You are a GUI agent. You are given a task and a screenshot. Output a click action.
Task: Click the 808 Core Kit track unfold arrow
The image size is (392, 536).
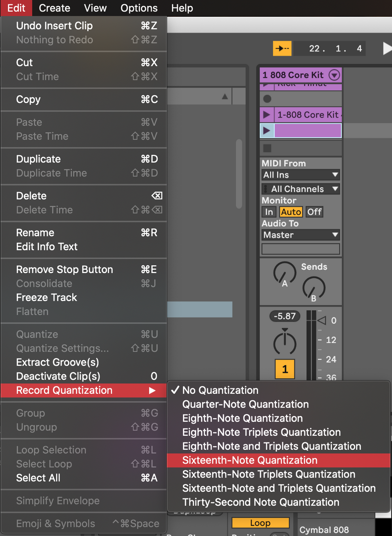tap(334, 75)
